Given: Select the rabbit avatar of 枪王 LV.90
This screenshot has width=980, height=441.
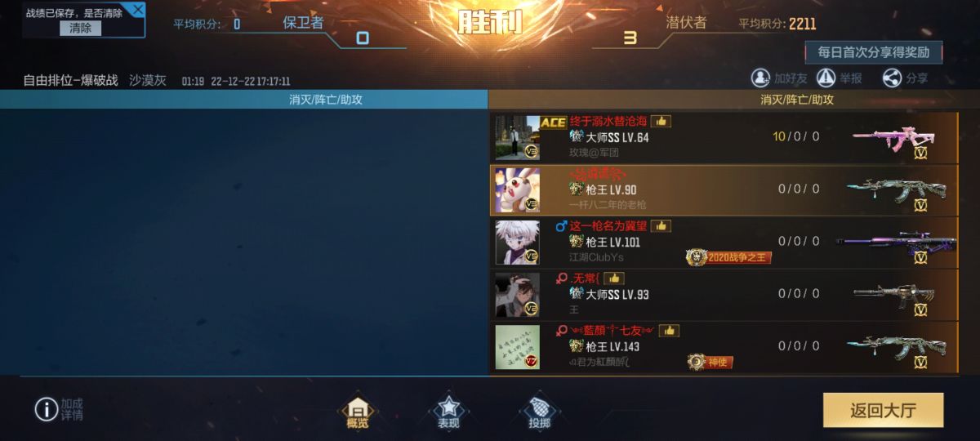Looking at the screenshot, I should tap(517, 189).
